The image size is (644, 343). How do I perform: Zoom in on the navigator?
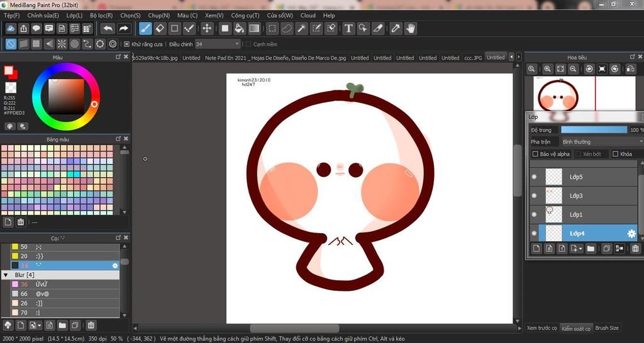point(548,69)
